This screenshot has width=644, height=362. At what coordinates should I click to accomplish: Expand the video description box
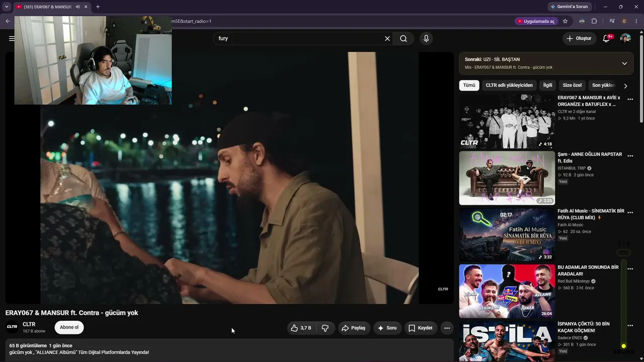[x=229, y=350]
